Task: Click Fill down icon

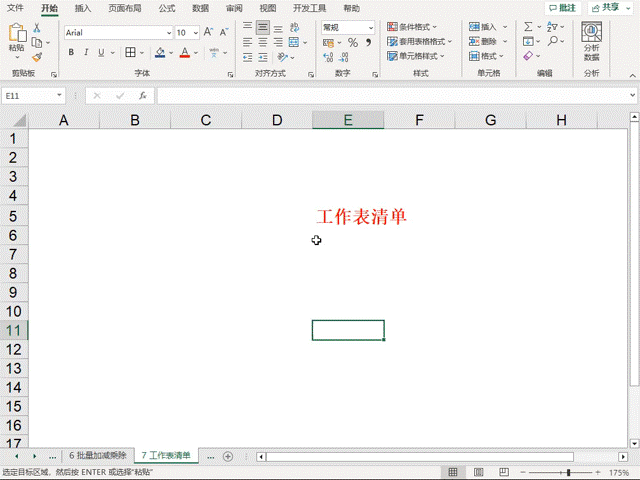Action: click(x=528, y=42)
